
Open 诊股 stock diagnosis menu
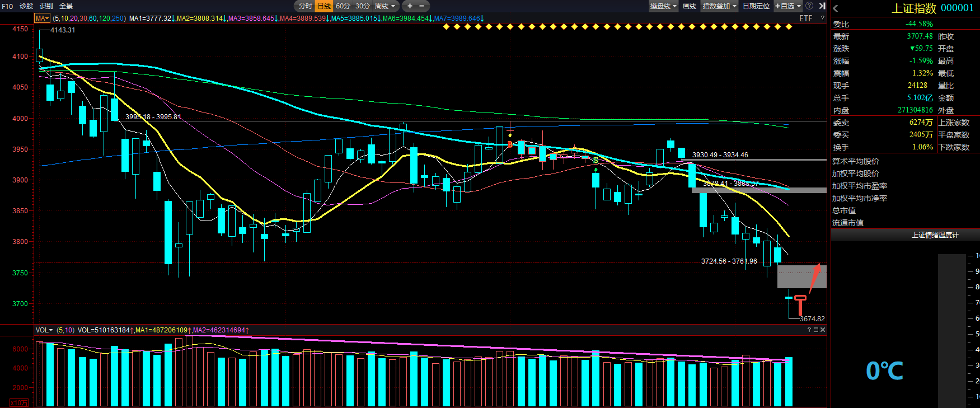coord(26,6)
